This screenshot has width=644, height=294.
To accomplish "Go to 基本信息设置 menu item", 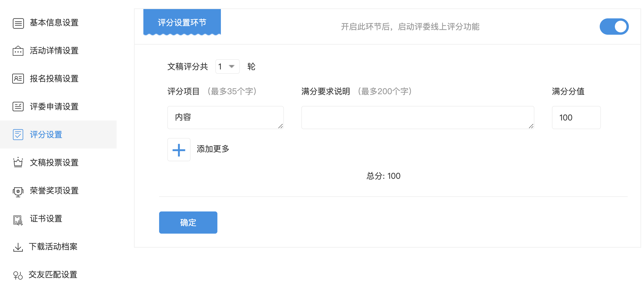I will (54, 22).
